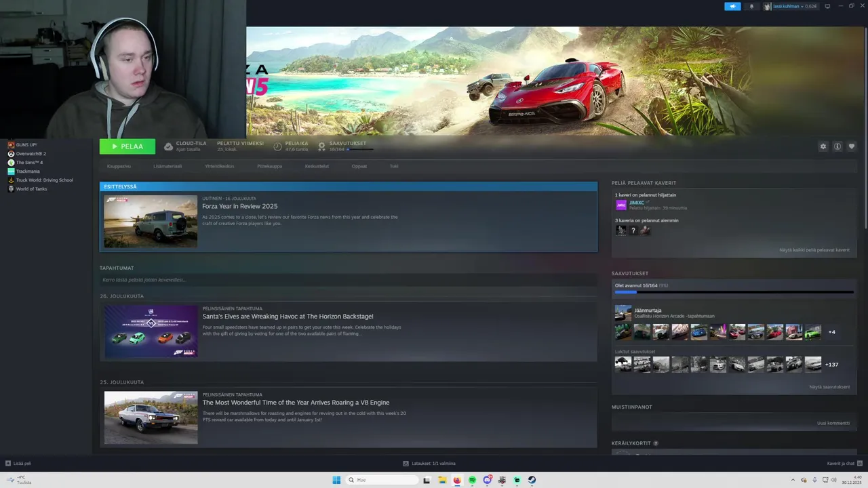
Task: Open Kaverit ja chat panel
Action: point(844,464)
